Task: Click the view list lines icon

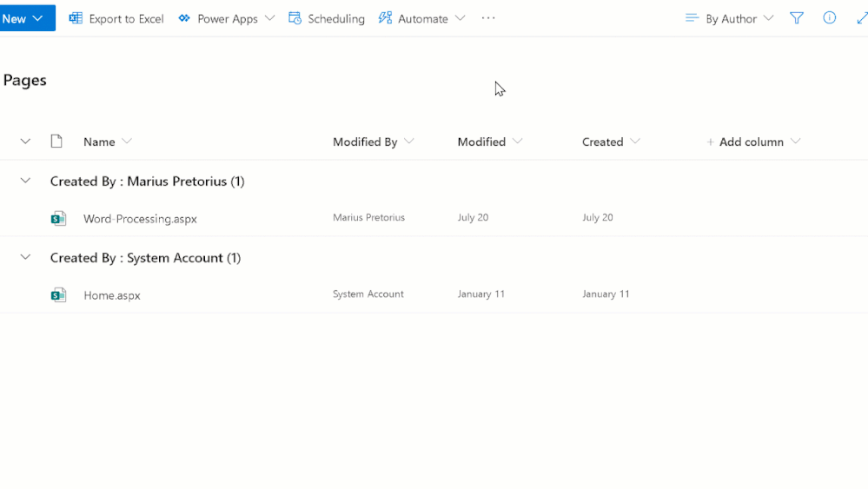Action: point(692,18)
